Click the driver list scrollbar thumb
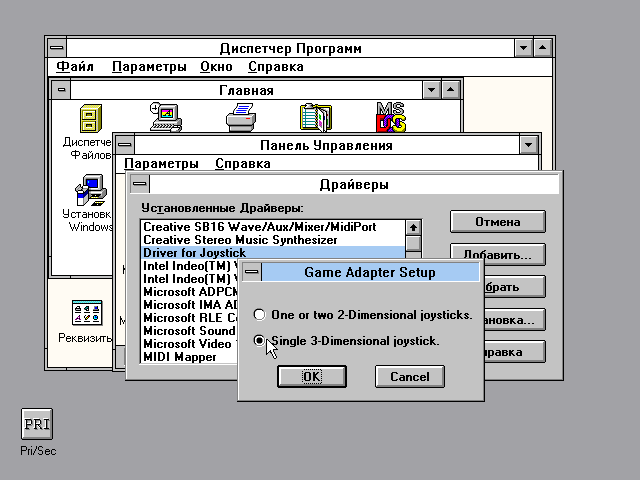This screenshot has width=640, height=480. click(413, 243)
